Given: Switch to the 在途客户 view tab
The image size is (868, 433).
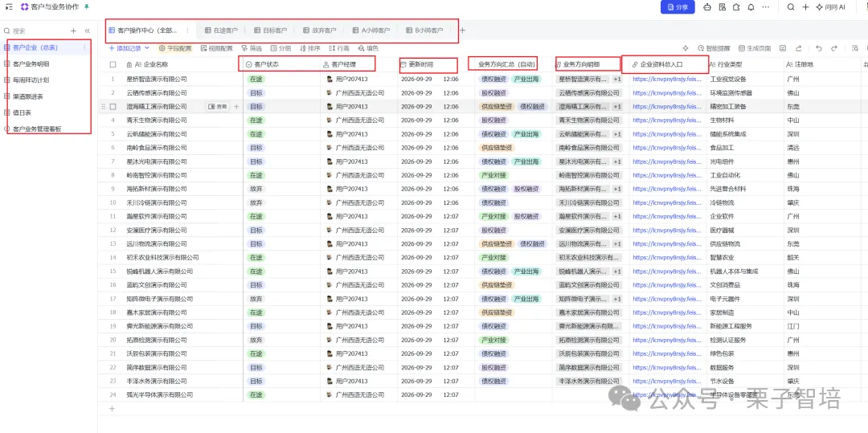Looking at the screenshot, I should [x=222, y=31].
